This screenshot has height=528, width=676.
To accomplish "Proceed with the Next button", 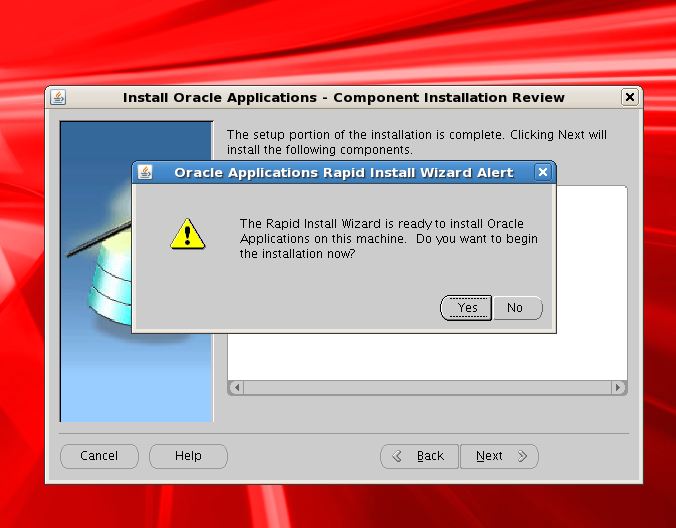I will click(499, 456).
